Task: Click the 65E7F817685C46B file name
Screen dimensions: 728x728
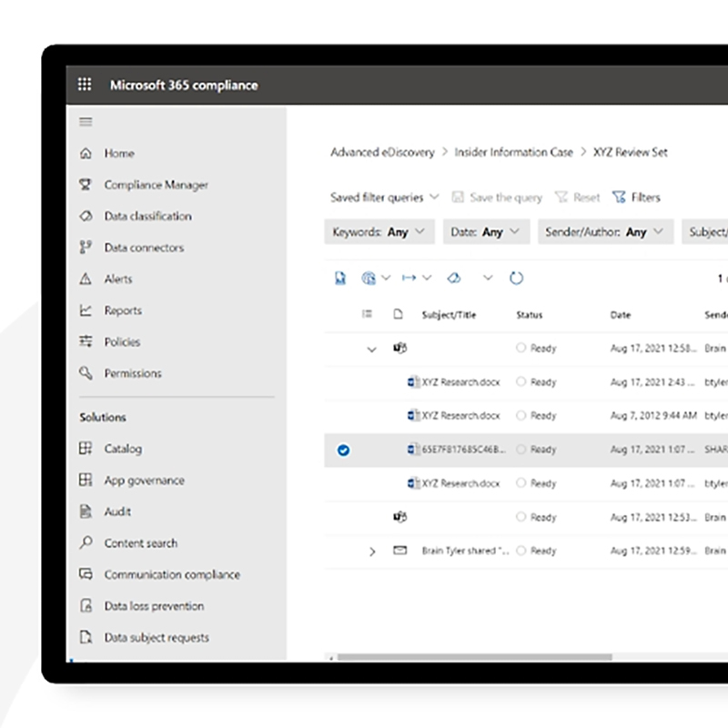Action: 464,450
